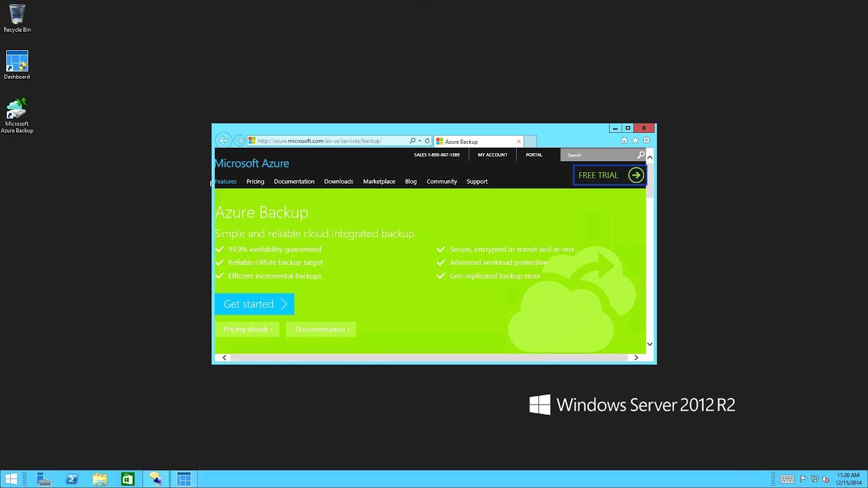
Task: Click the network tray icon
Action: coord(814,479)
